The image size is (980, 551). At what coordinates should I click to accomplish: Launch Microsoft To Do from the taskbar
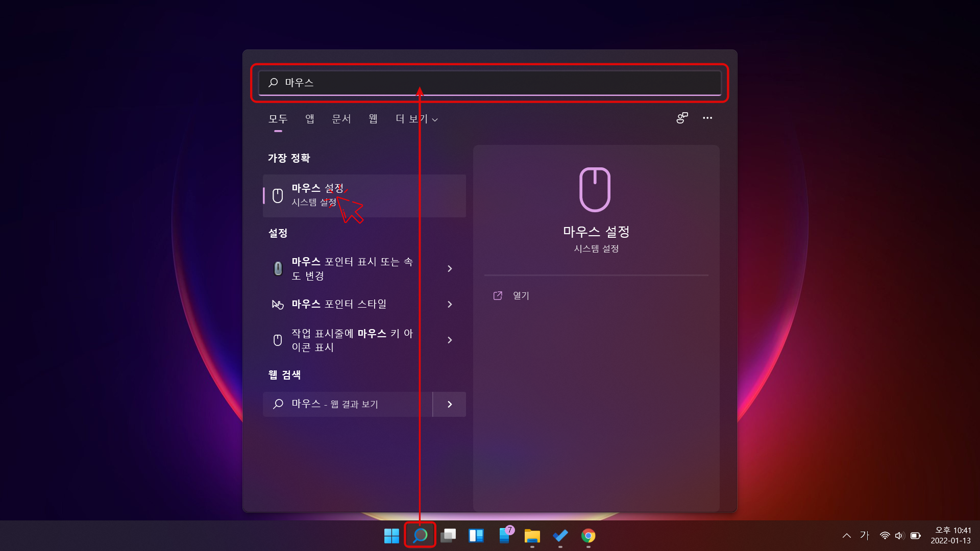click(560, 536)
